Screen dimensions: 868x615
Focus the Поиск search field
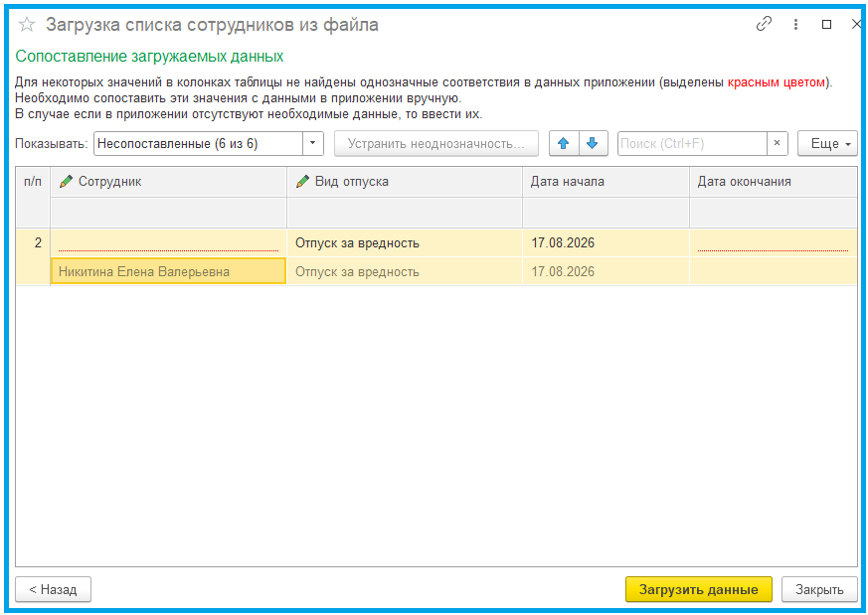pyautogui.click(x=691, y=144)
